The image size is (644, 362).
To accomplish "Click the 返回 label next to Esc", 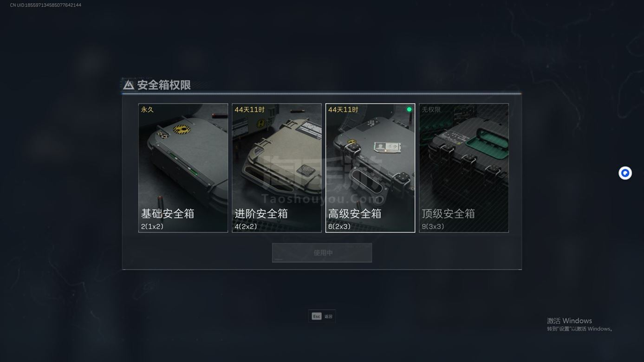I will (328, 317).
